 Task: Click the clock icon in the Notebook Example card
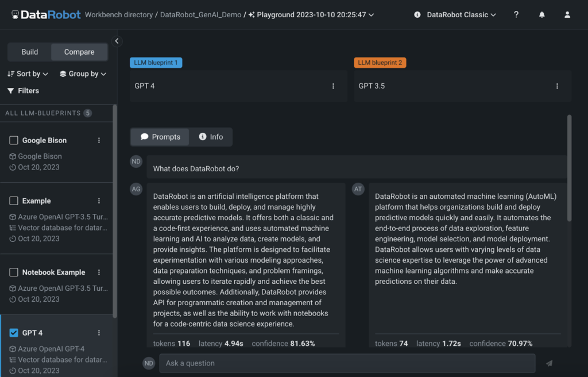(13, 299)
